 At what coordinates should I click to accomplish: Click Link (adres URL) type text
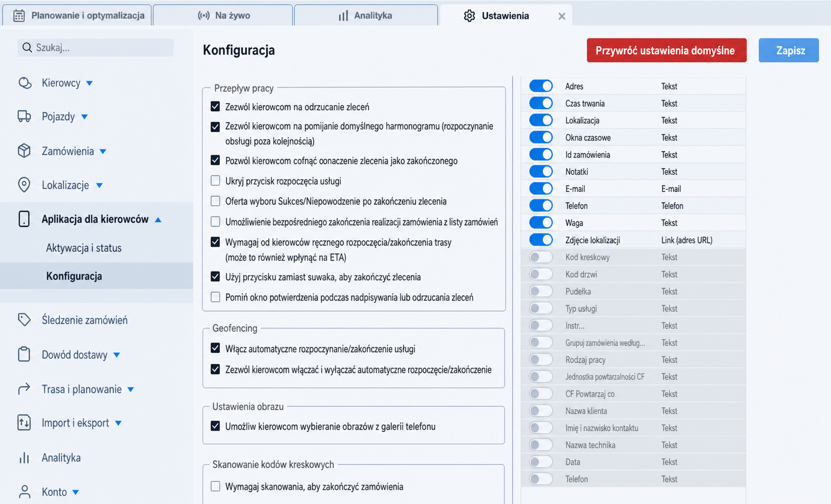pos(687,240)
